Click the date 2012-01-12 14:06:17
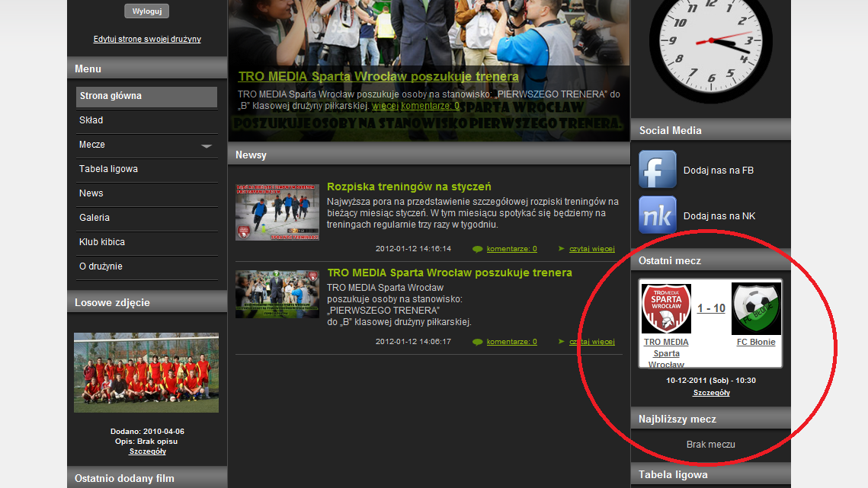This screenshot has height=488, width=868. pos(413,342)
